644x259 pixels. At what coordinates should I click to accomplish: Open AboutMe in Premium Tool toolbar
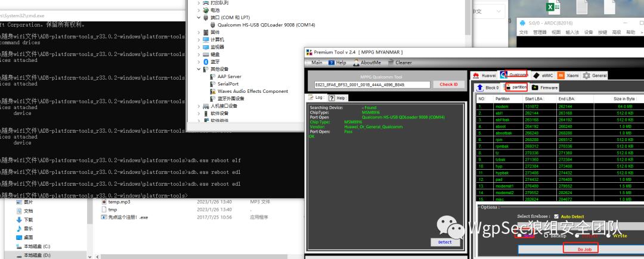pyautogui.click(x=367, y=63)
